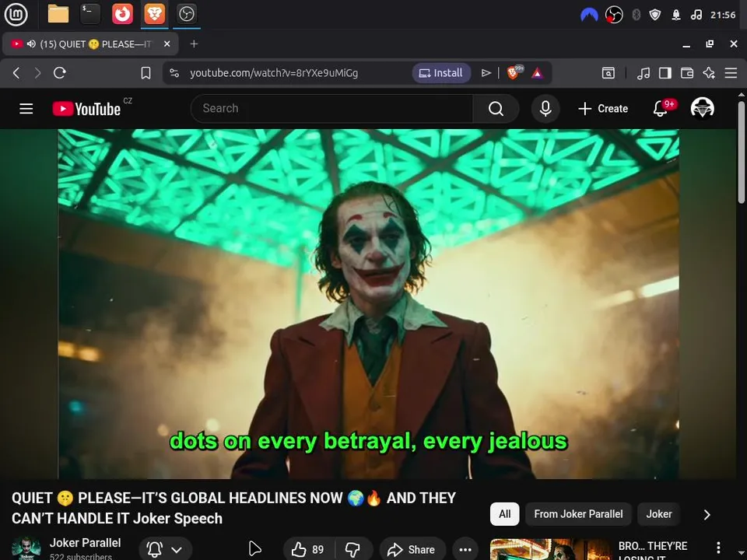This screenshot has width=747, height=560.
Task: Switch to the OBS Studio taskbar item
Action: (186, 14)
